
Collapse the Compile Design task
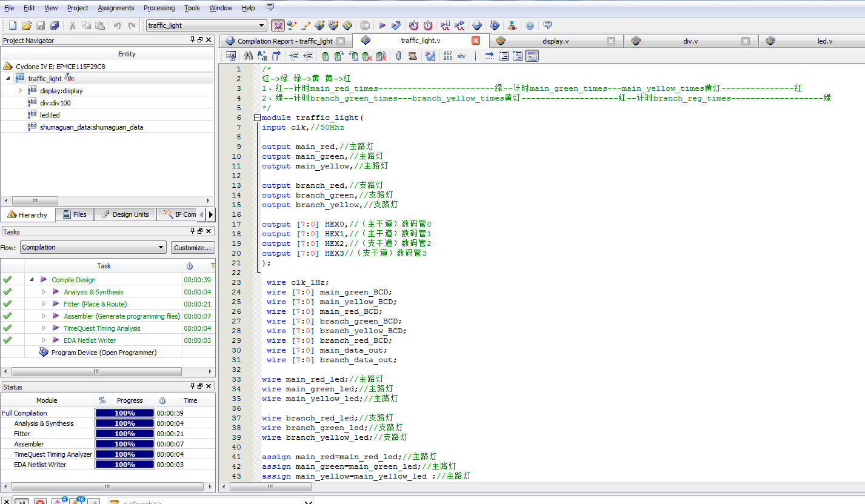[x=32, y=280]
